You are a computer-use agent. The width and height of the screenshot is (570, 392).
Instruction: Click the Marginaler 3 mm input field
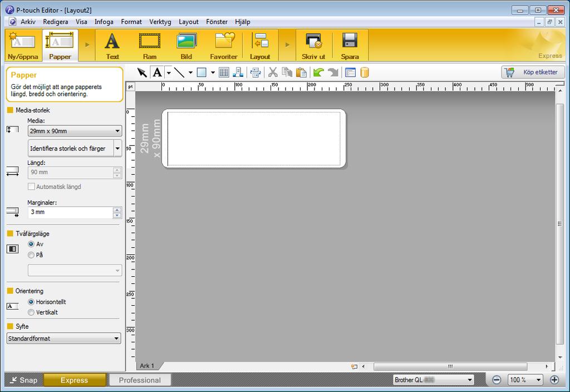point(71,212)
